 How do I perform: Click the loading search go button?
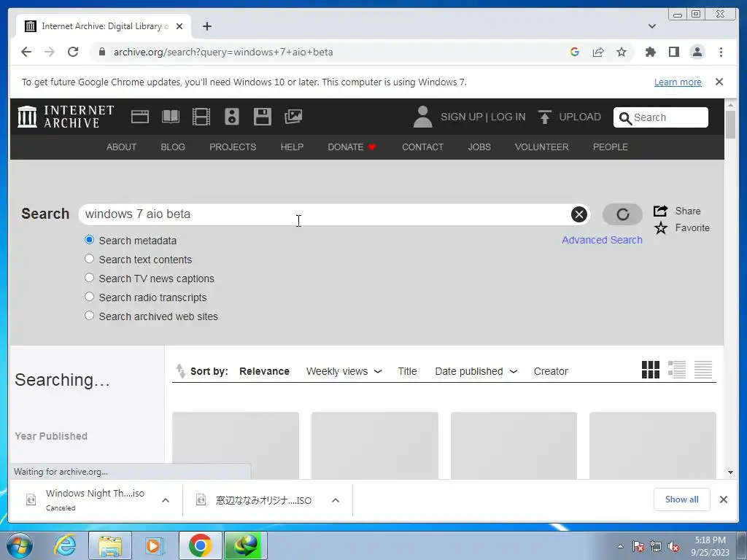point(622,214)
